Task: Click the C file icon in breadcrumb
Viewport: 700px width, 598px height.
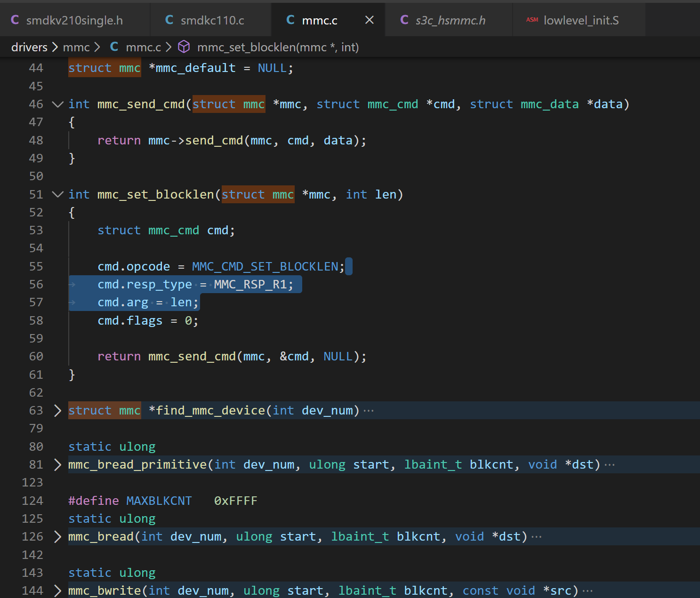Action: pos(114,47)
